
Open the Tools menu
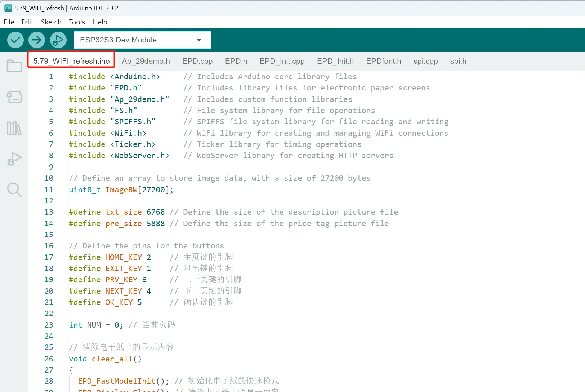click(77, 22)
